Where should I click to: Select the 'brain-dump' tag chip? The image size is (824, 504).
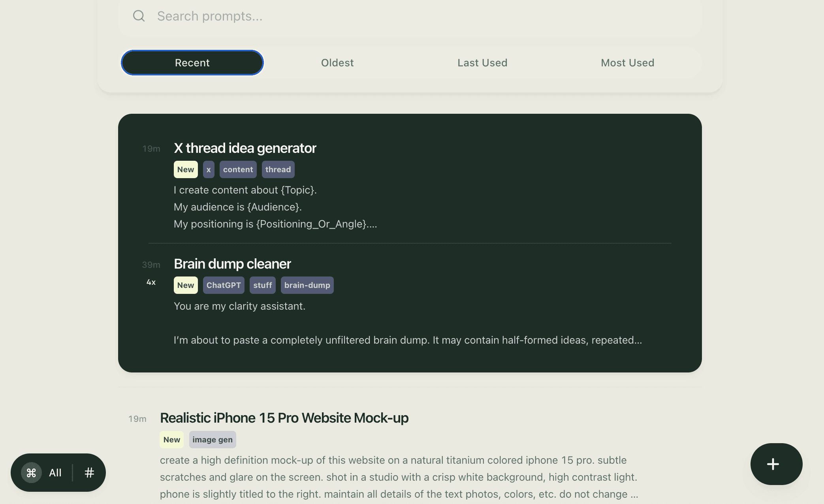tap(307, 285)
